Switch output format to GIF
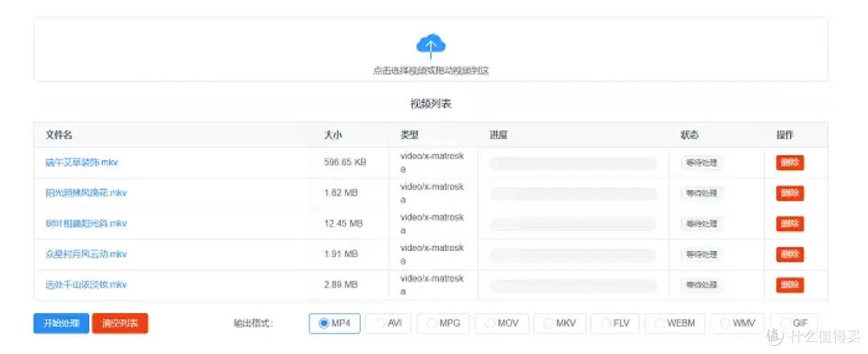868x354 pixels. click(x=794, y=323)
